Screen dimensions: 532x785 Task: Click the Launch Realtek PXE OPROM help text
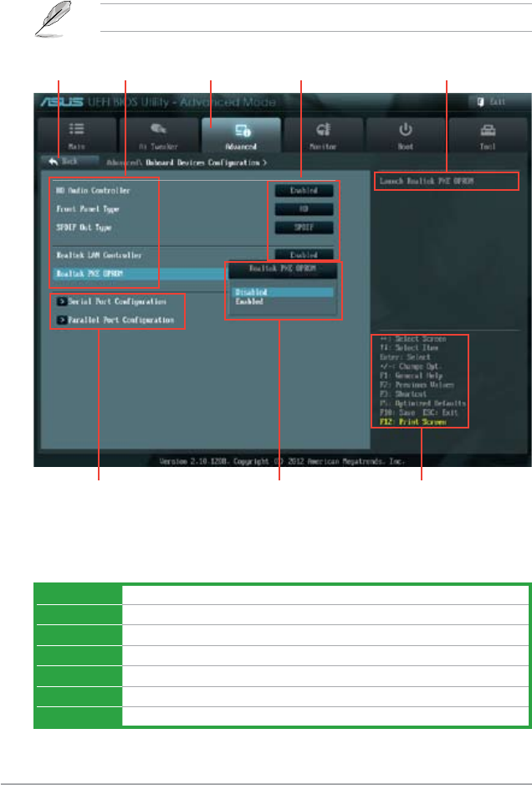(426, 181)
